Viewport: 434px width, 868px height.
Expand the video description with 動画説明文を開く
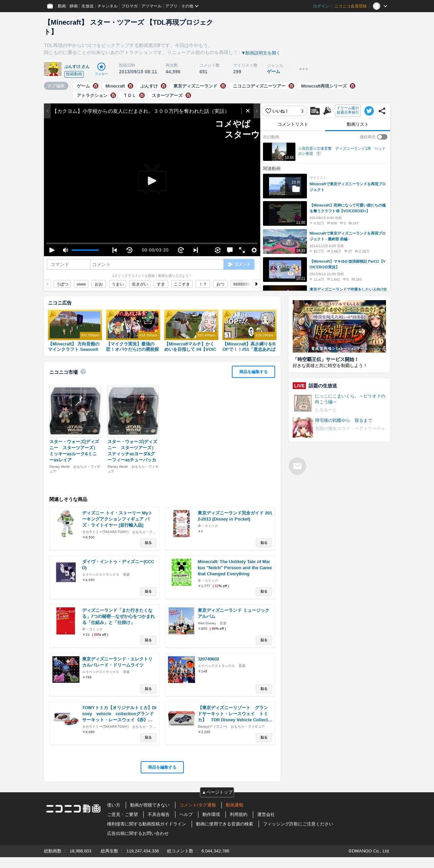click(261, 53)
